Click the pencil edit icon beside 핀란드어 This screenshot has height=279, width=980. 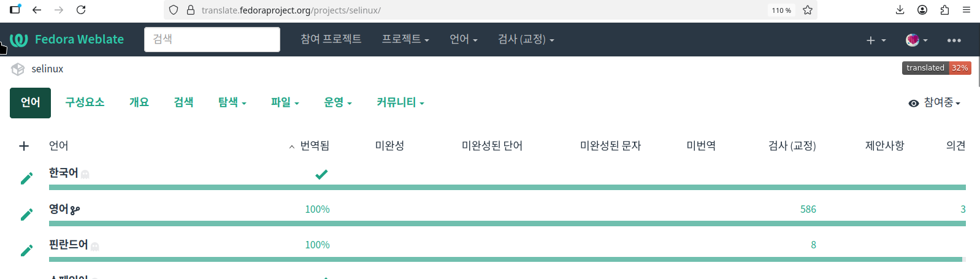(x=26, y=250)
